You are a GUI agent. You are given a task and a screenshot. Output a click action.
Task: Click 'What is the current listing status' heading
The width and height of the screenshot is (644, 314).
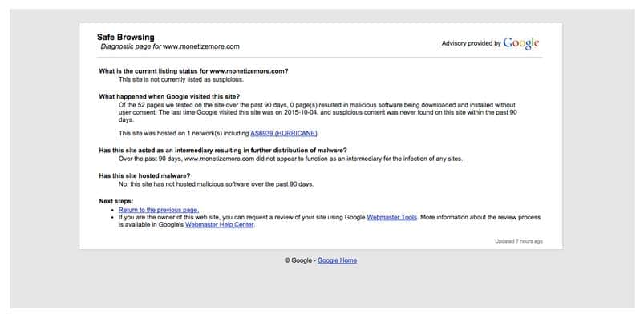click(x=193, y=71)
